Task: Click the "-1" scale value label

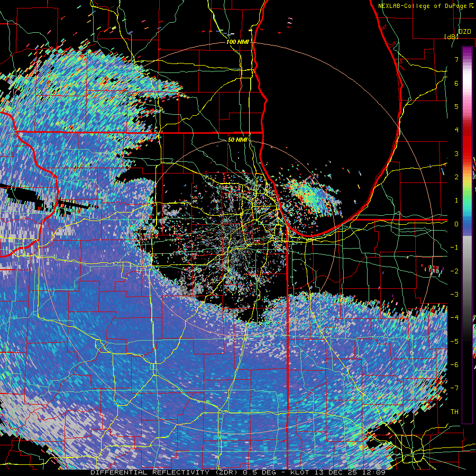Action: click(x=454, y=248)
